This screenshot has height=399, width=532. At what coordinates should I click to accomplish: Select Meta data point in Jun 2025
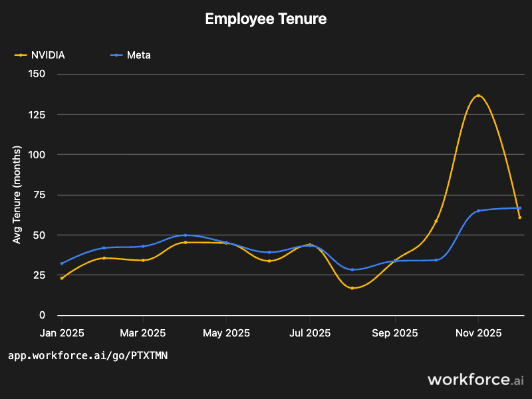click(x=269, y=253)
